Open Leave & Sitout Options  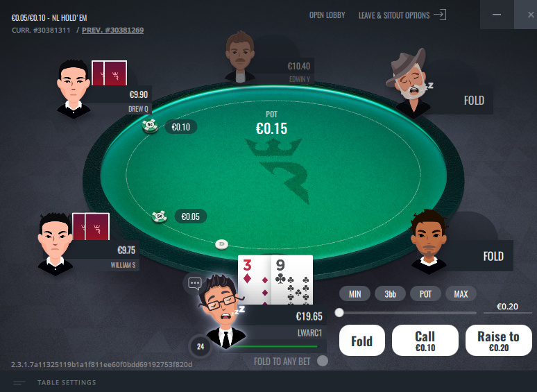[x=394, y=15]
